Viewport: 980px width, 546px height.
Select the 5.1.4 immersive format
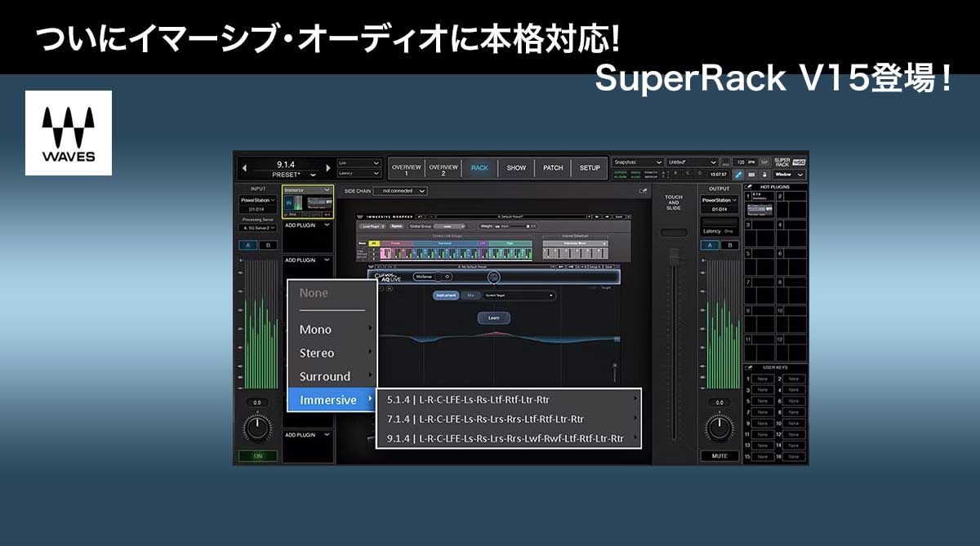click(509, 399)
